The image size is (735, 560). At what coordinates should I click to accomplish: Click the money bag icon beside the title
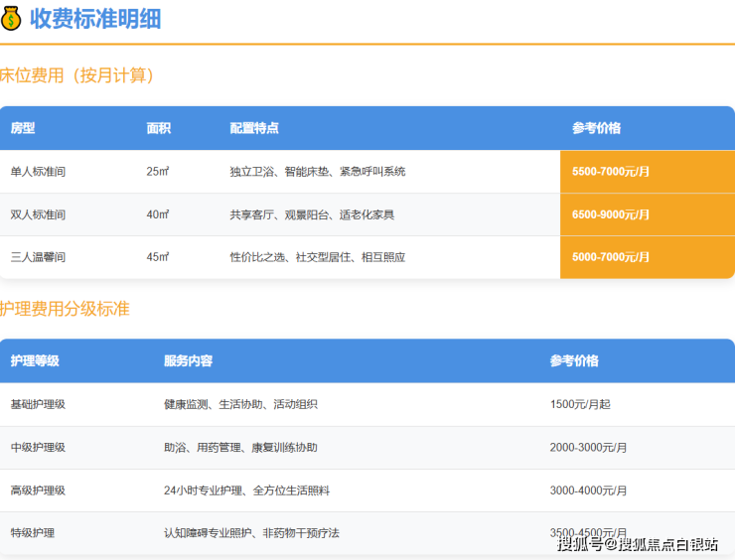[12, 19]
